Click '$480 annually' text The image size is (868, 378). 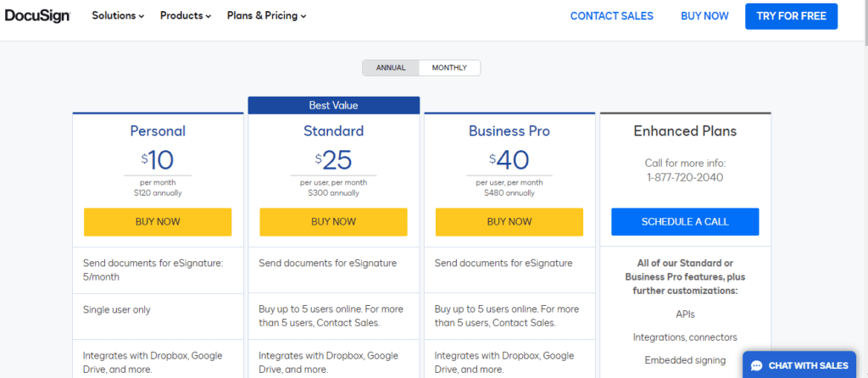tap(509, 193)
